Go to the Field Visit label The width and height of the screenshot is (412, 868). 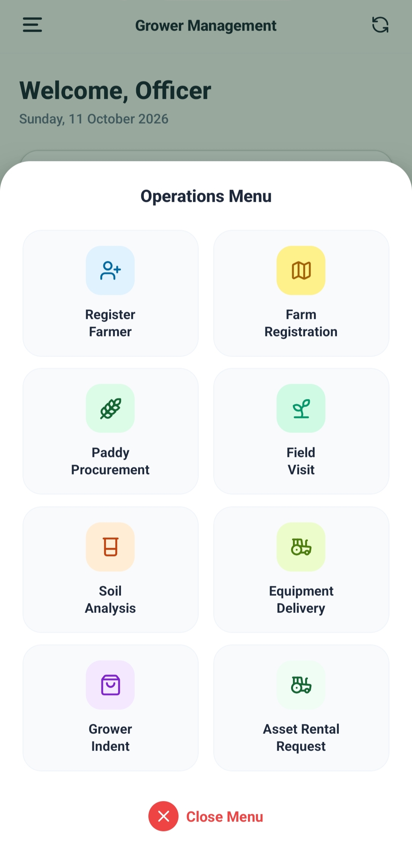(301, 461)
